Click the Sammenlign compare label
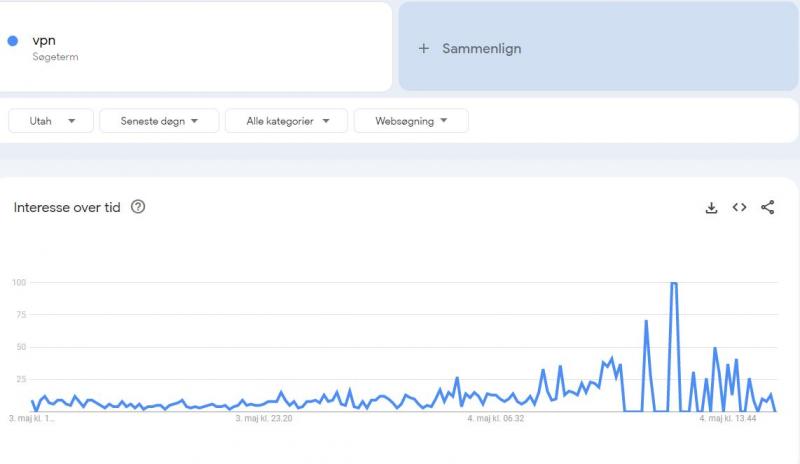 (x=481, y=48)
